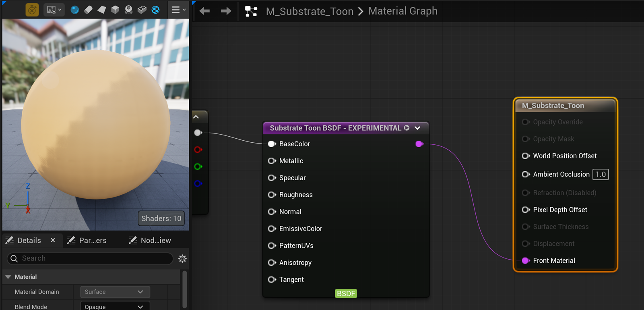Click the Pixel Depth Offset pin
Screen dimensions: 644x310
tap(526, 210)
